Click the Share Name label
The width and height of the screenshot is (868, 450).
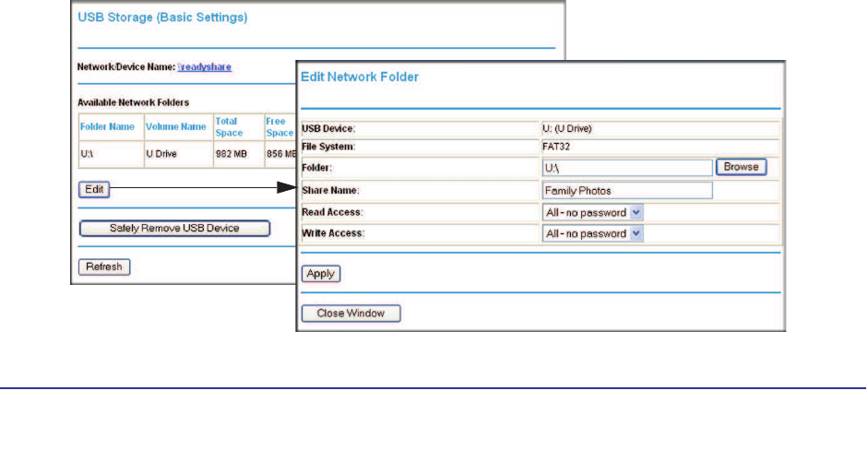click(x=331, y=190)
